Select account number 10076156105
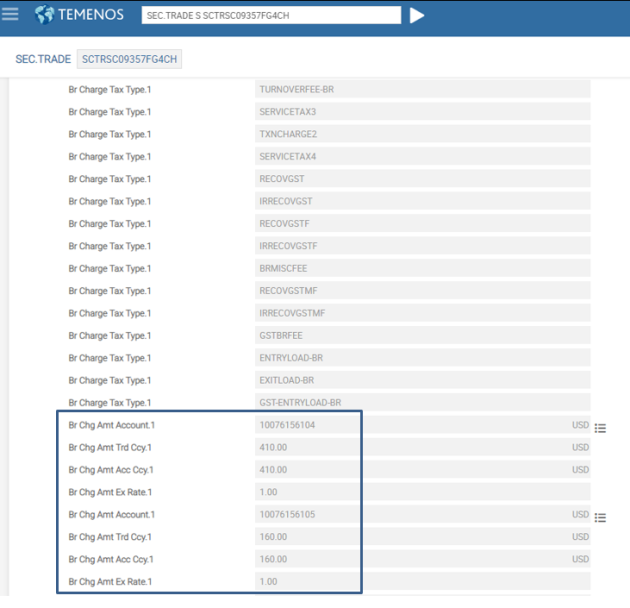The width and height of the screenshot is (630, 608). pyautogui.click(x=287, y=514)
